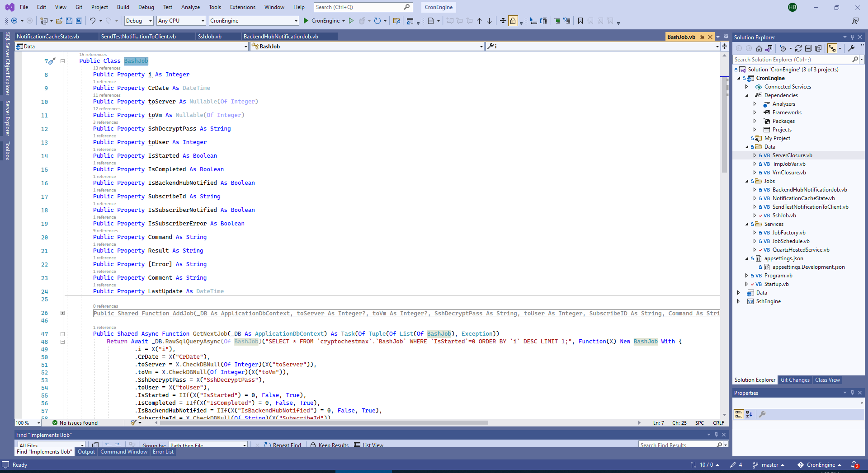Image resolution: width=868 pixels, height=473 pixels.
Task: Click the notifications bell in status bar
Action: [x=854, y=465]
